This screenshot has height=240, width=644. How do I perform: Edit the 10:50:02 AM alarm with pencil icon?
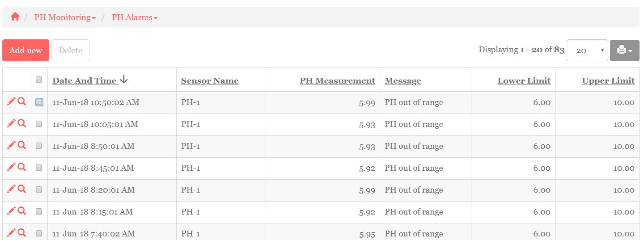(x=11, y=102)
